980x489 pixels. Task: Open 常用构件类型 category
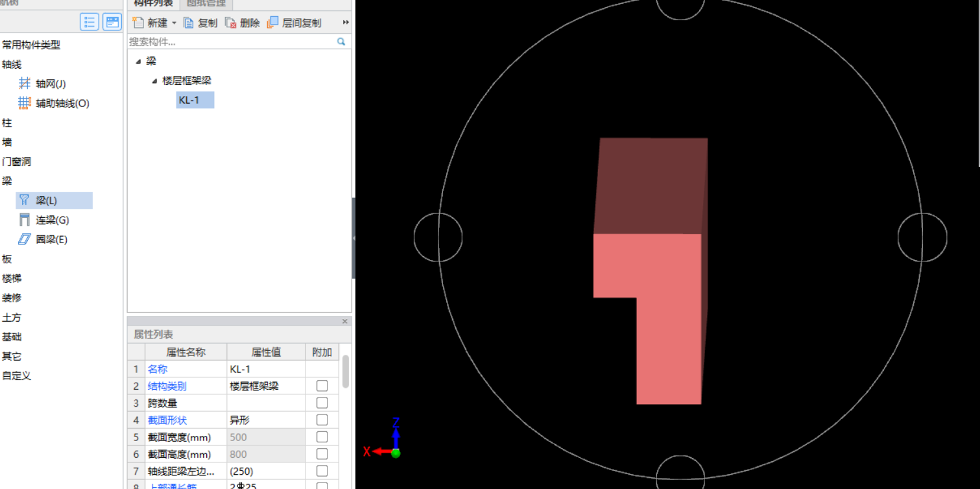(x=31, y=45)
